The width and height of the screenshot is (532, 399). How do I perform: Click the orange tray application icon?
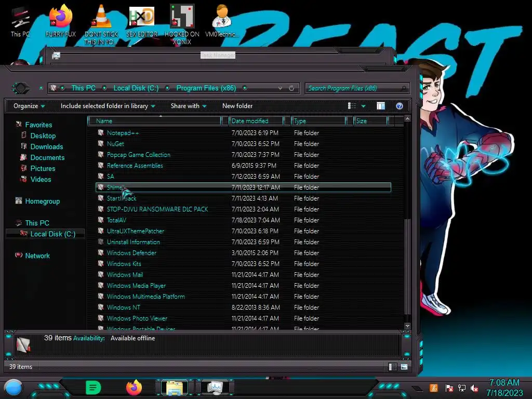point(434,388)
